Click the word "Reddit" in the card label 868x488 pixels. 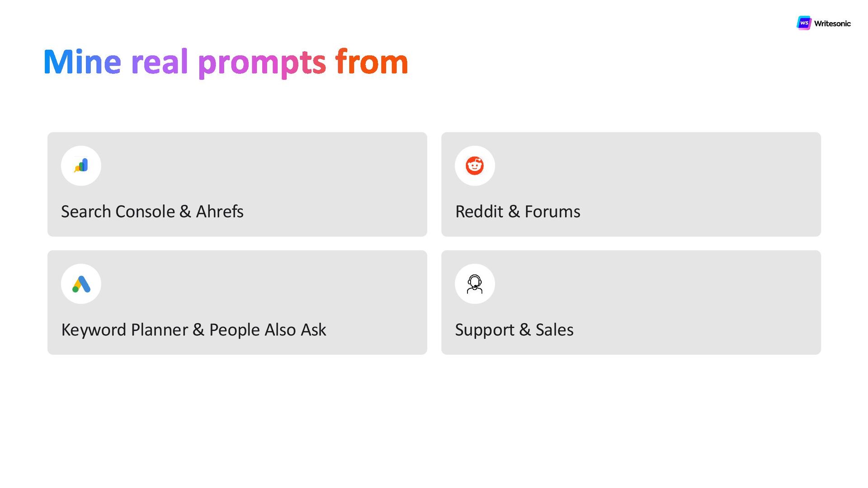point(479,211)
